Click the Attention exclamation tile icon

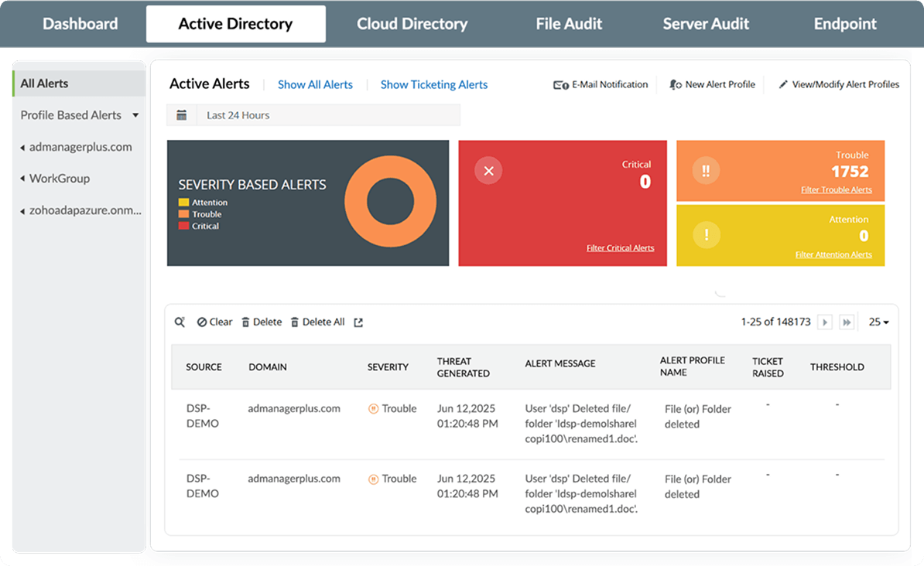pyautogui.click(x=706, y=234)
